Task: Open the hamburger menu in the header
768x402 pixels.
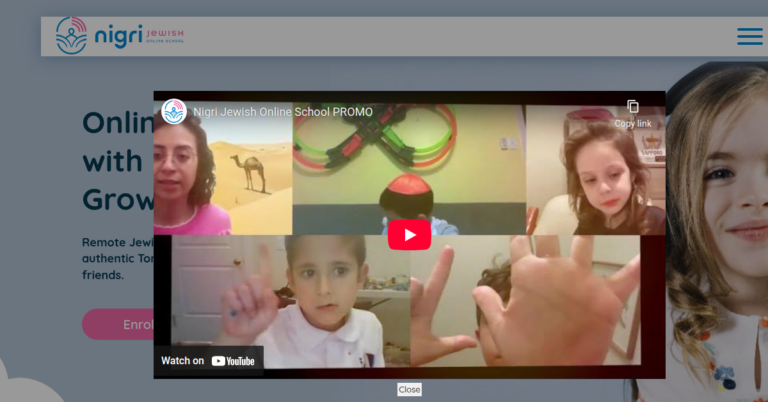Action: pyautogui.click(x=750, y=37)
